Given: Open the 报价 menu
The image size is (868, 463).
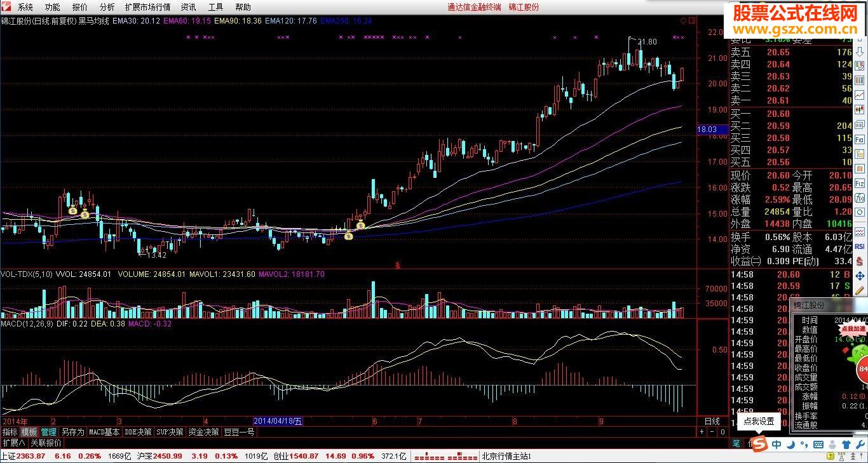Looking at the screenshot, I should click(80, 7).
